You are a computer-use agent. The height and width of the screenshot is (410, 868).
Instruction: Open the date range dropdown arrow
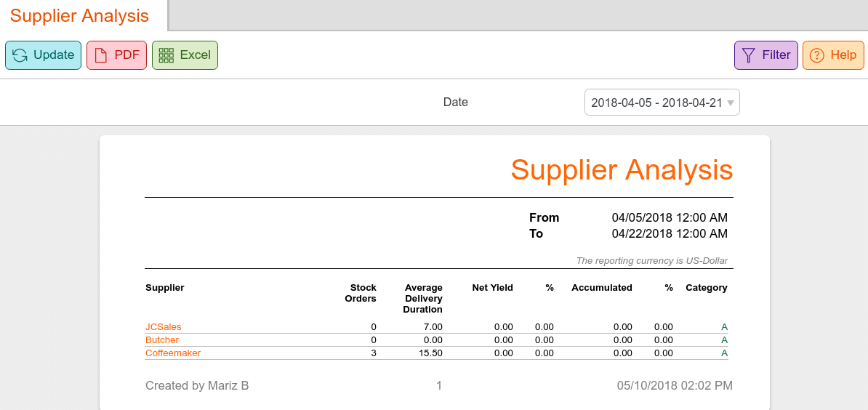(x=731, y=103)
